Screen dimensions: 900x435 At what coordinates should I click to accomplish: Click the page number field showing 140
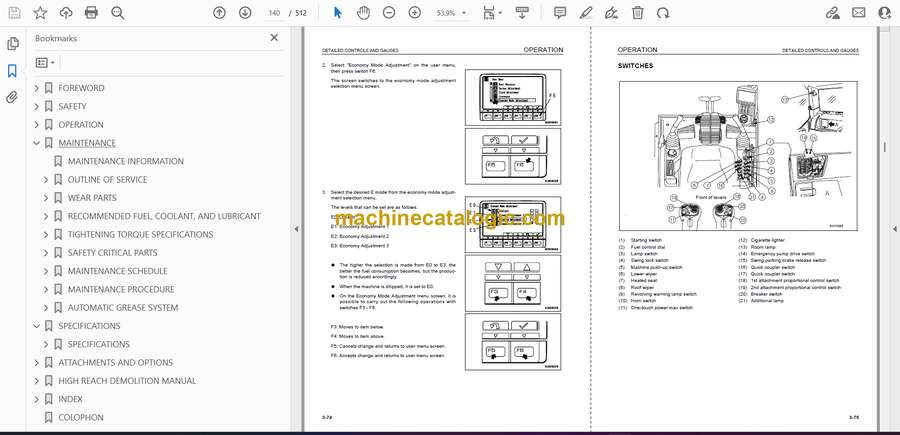click(274, 13)
